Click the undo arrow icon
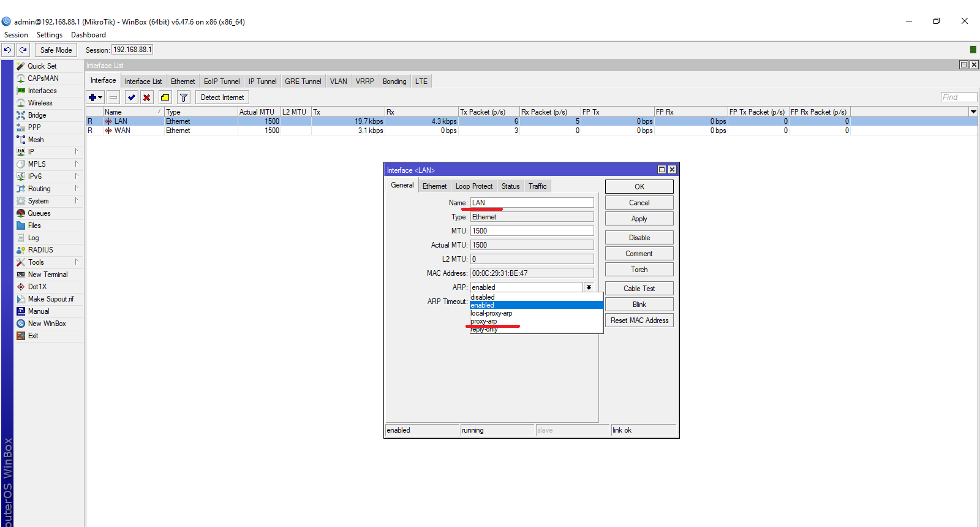The width and height of the screenshot is (980, 527). point(7,50)
